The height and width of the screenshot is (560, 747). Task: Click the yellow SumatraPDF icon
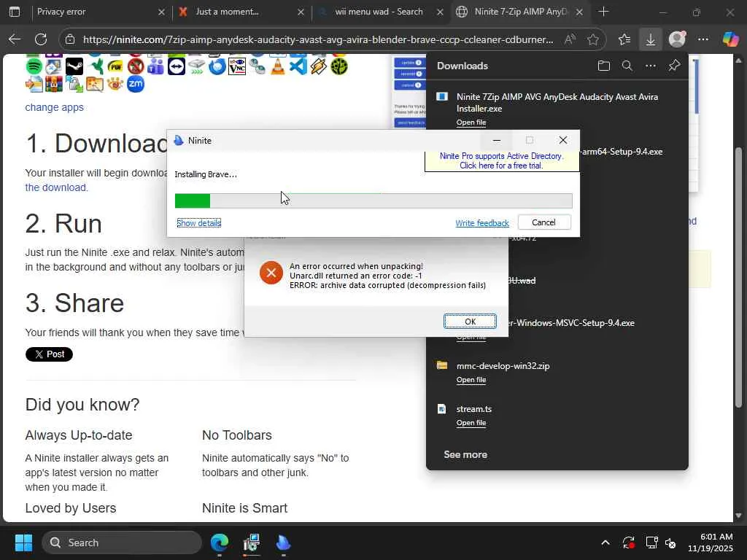tap(115, 66)
